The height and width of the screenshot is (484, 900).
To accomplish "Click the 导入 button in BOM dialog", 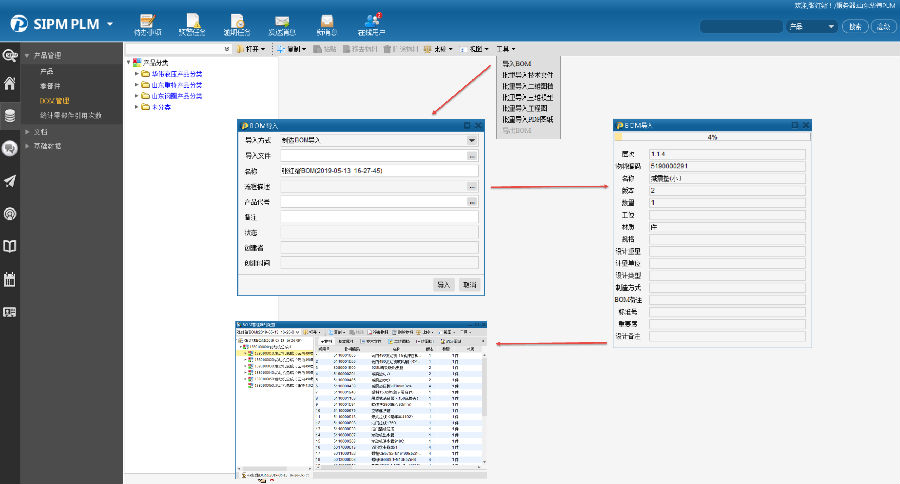I will point(444,285).
